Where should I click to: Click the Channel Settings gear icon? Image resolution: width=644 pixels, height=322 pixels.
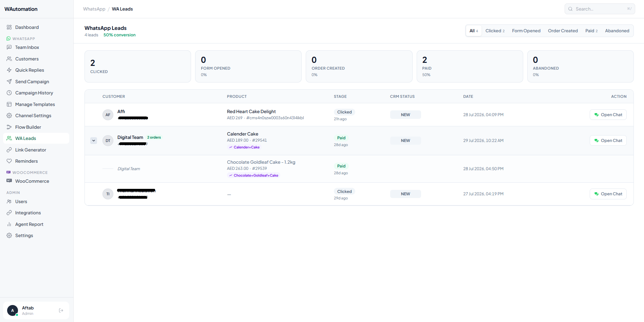[9, 115]
